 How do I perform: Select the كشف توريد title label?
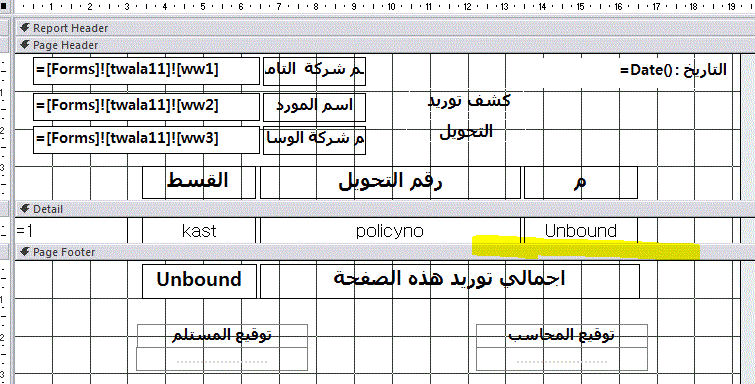(469, 101)
